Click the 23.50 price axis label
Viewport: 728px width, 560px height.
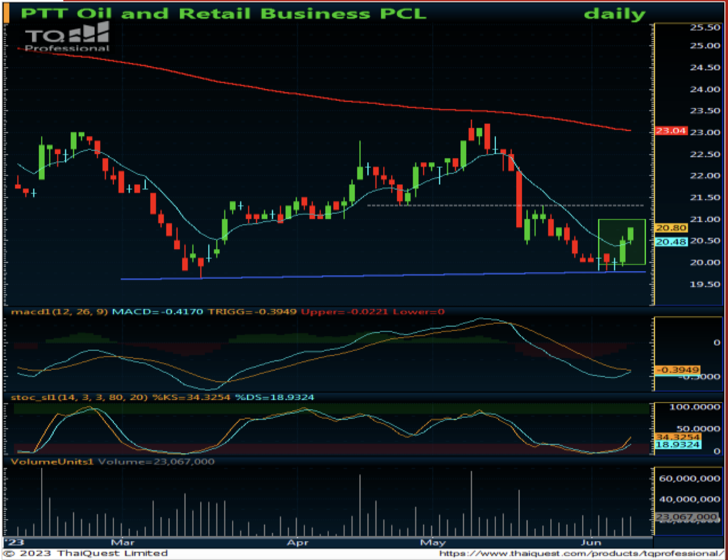coord(705,111)
